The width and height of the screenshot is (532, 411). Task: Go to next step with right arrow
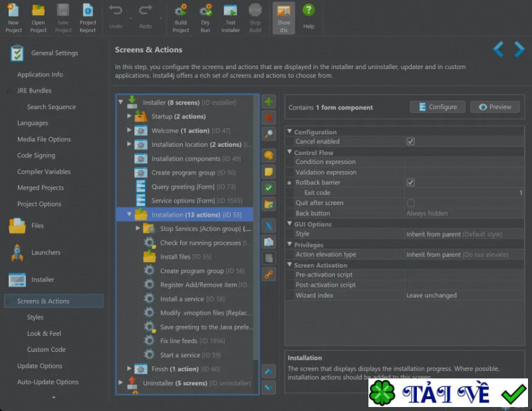point(519,49)
